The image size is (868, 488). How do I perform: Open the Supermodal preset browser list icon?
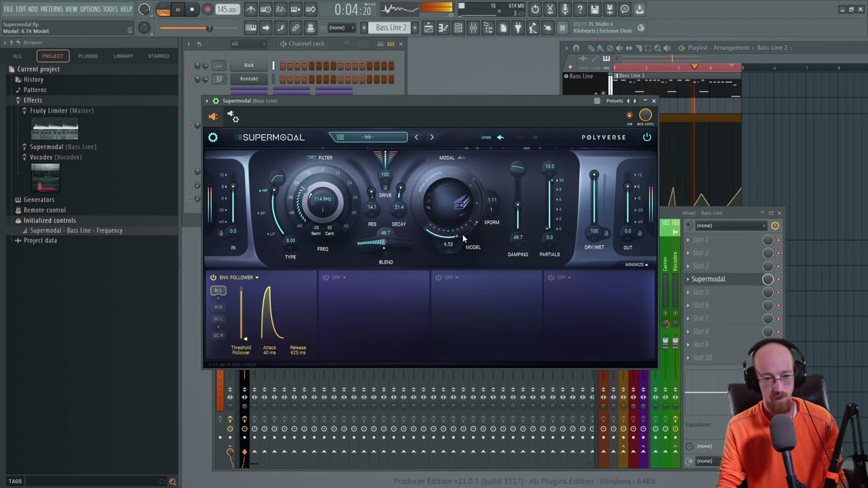tap(340, 137)
